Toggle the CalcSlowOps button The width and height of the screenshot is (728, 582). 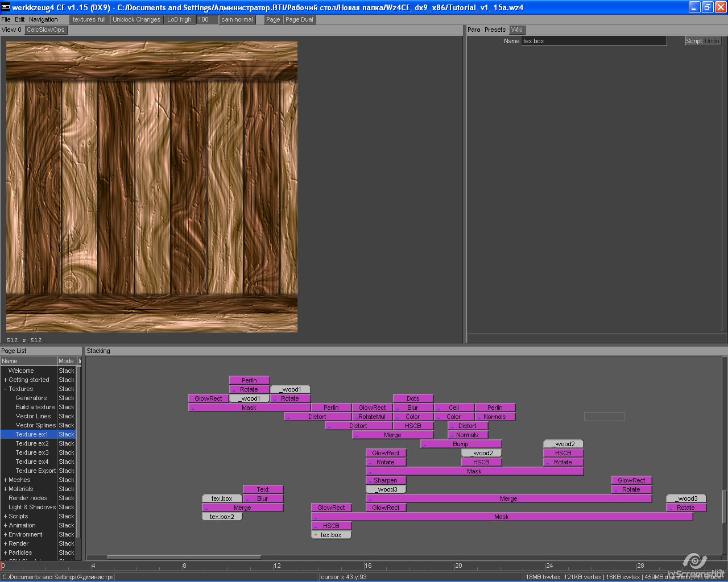point(45,30)
